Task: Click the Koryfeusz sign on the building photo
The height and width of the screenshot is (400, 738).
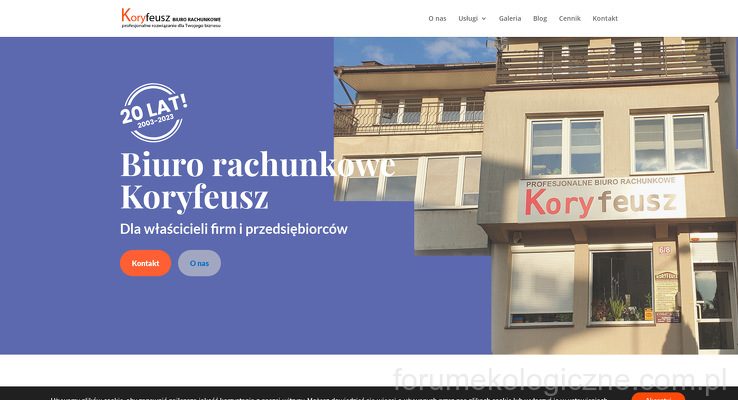Action: click(600, 201)
